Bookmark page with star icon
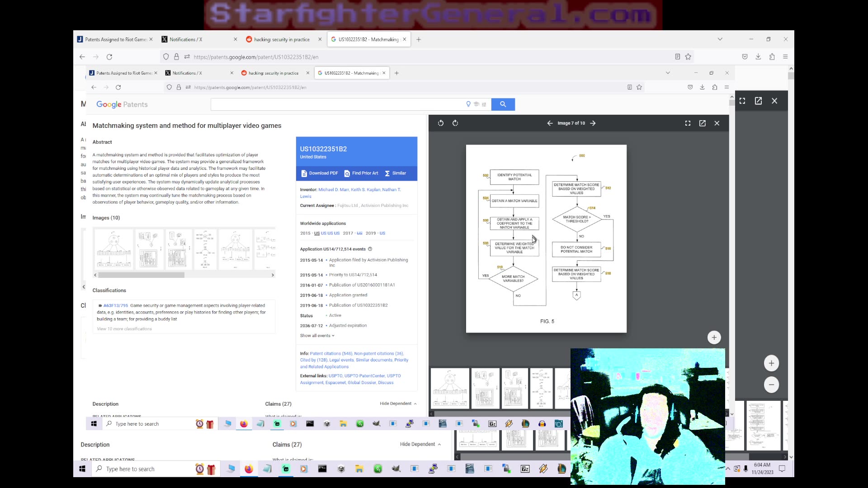The image size is (868, 488). pyautogui.click(x=688, y=57)
